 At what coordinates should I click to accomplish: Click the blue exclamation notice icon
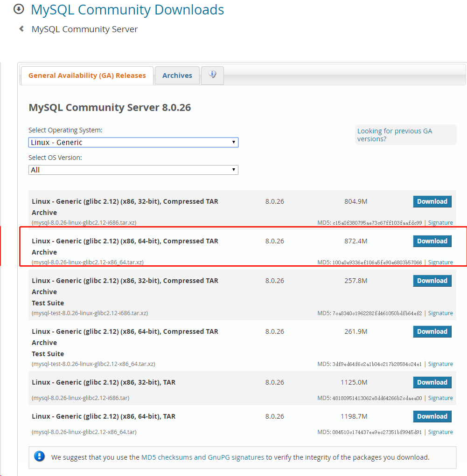pyautogui.click(x=40, y=456)
